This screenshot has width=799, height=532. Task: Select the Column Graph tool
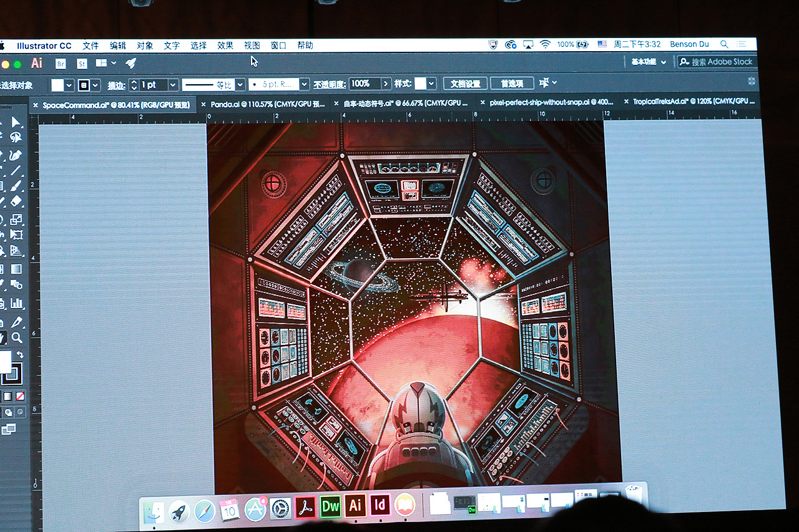(x=16, y=304)
